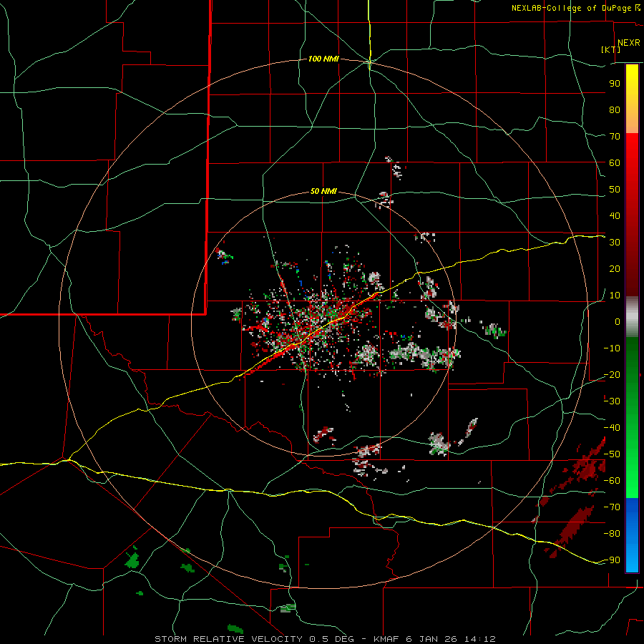This screenshot has width=644, height=644.
Task: Click the 90 value on the velocity scale
Action: tap(615, 84)
